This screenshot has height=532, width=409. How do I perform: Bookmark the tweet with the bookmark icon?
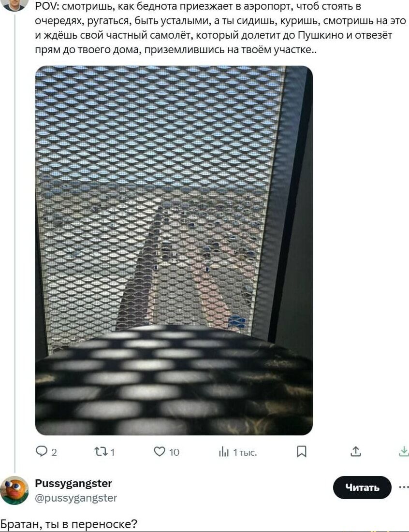pyautogui.click(x=301, y=452)
